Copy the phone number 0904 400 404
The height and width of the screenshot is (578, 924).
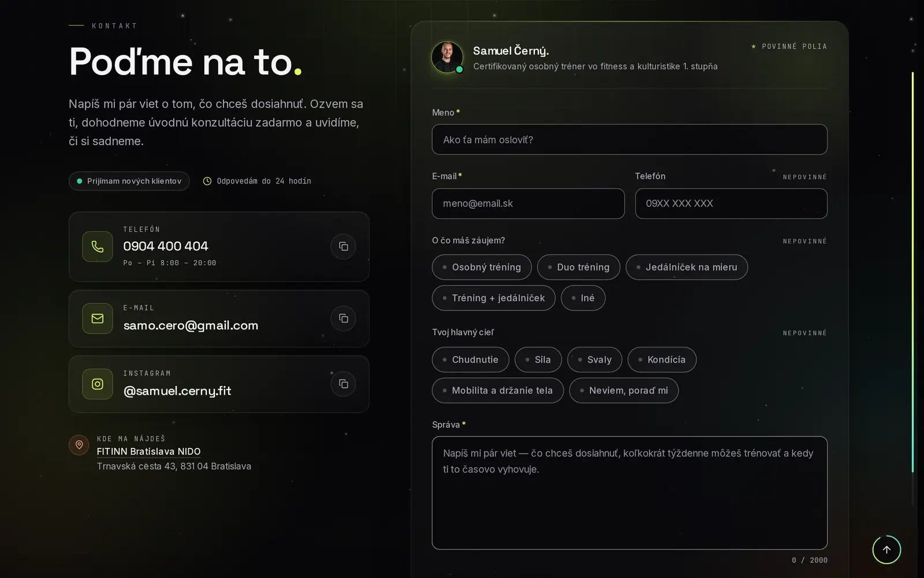pos(343,247)
